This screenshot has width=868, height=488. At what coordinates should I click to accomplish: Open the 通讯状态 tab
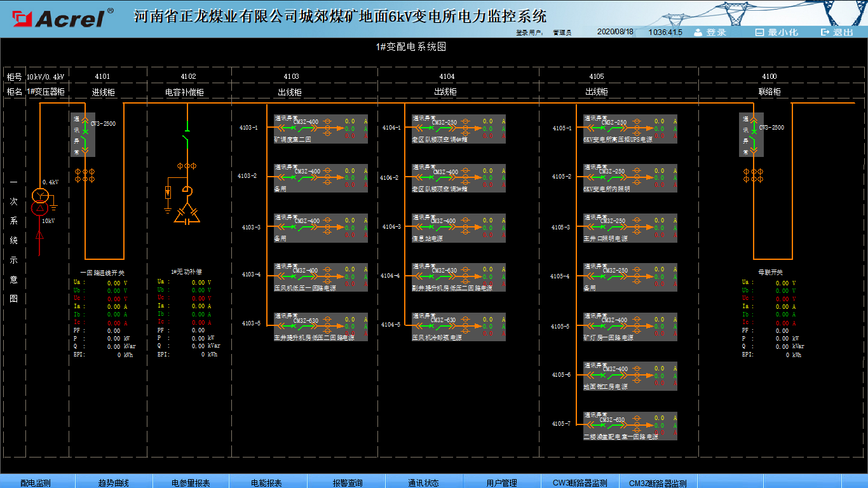(x=423, y=482)
